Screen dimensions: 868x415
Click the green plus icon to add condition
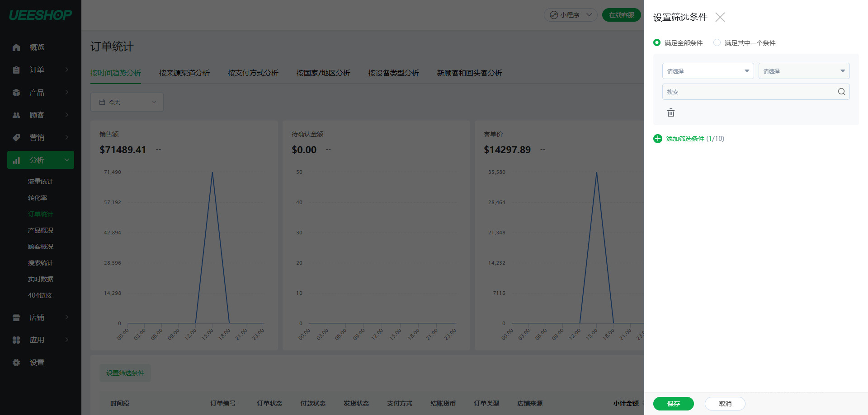658,139
